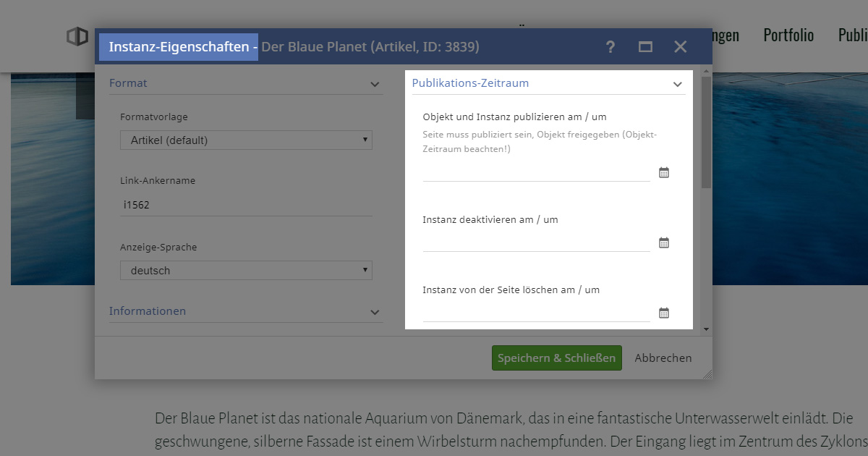Viewport: 868px width, 456px height.
Task: Click the help question mark icon
Action: pos(610,47)
